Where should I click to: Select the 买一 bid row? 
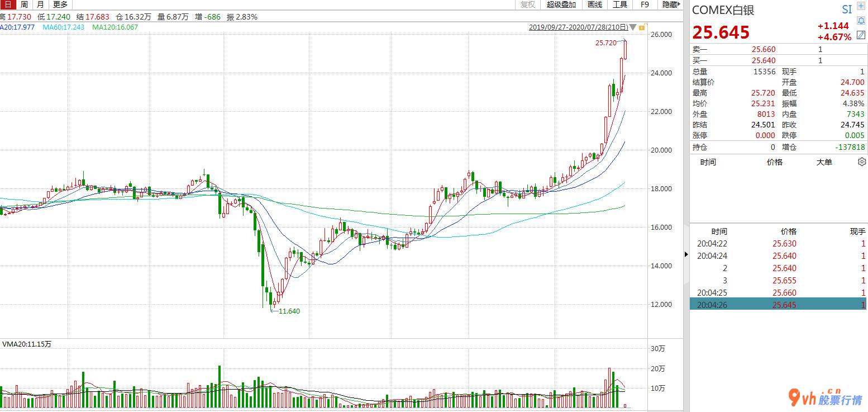coord(779,60)
